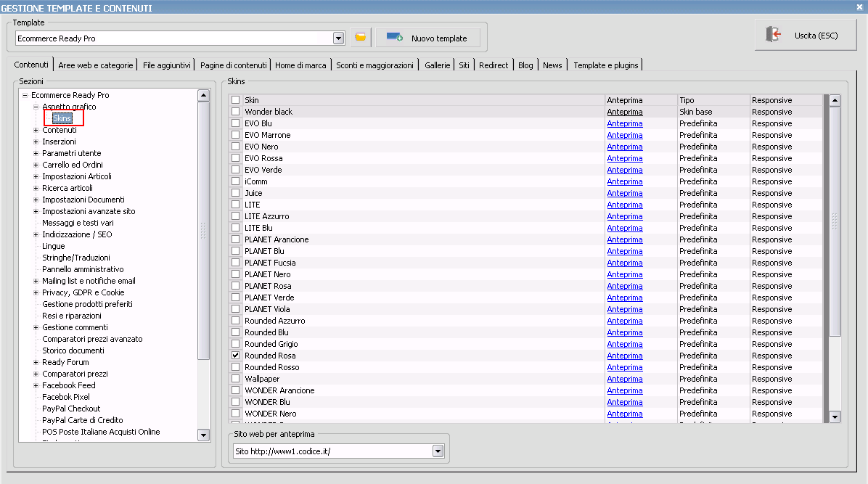Open the Anteprima link for PLANET Viola
868x484 pixels.
coord(624,309)
